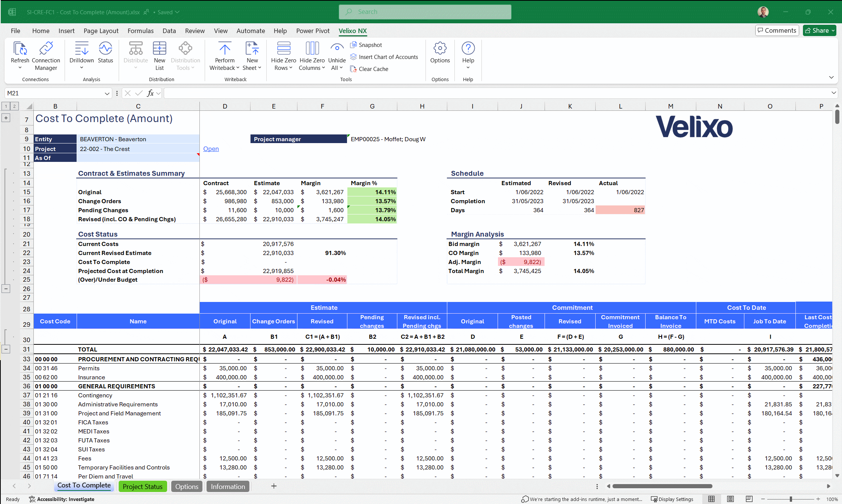The image size is (842, 504).
Task: Open the Saved status dropdown in title bar
Action: click(169, 12)
